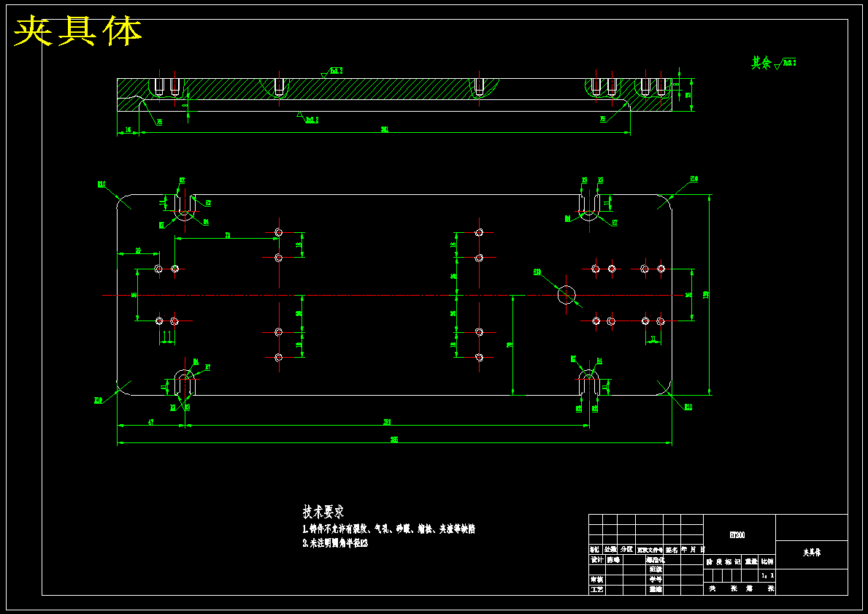Select the 73 horizontal dimension text
Screen dimensions: 868x614
click(228, 235)
